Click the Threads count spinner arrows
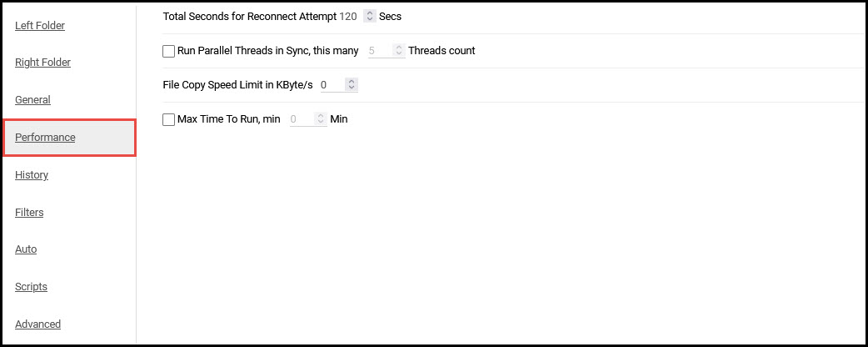The image size is (868, 347). tap(399, 50)
